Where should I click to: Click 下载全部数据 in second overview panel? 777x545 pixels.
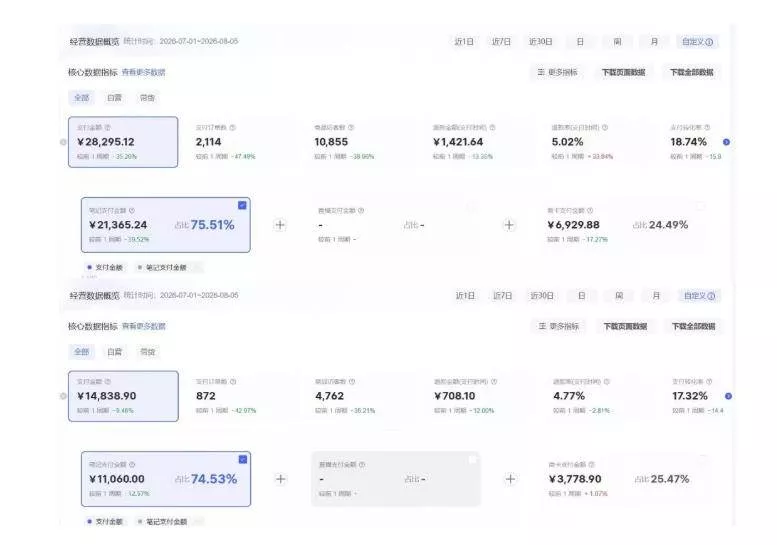pos(694,327)
